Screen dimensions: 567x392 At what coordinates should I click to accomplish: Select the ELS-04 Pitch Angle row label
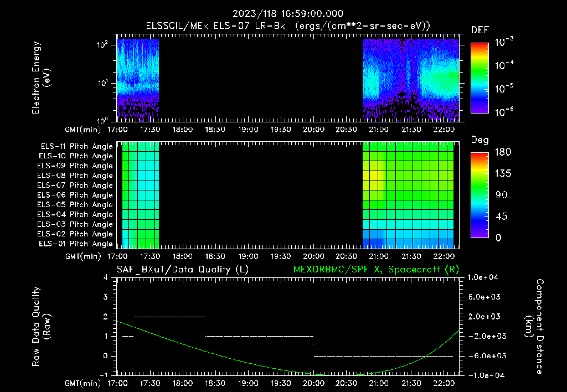click(75, 215)
